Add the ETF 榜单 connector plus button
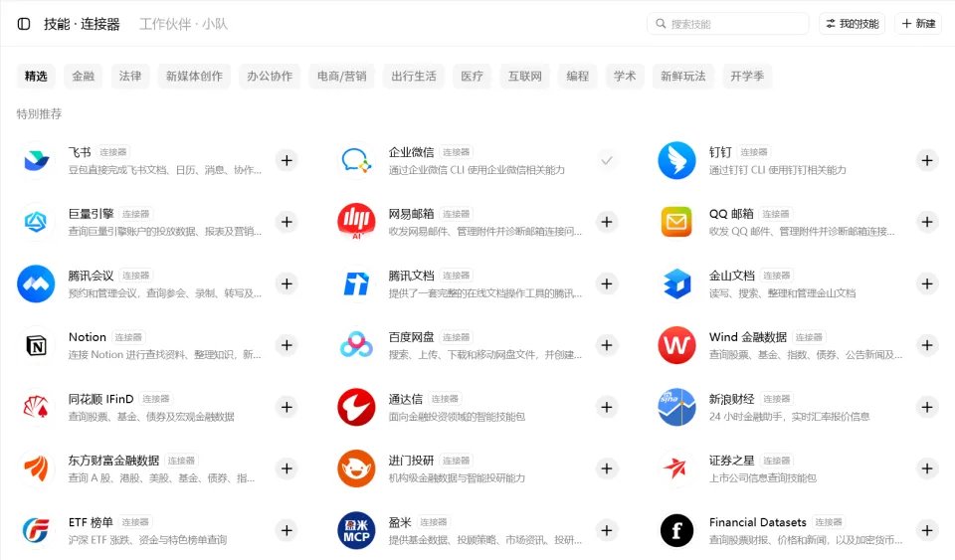Image resolution: width=955 pixels, height=560 pixels. point(286,530)
